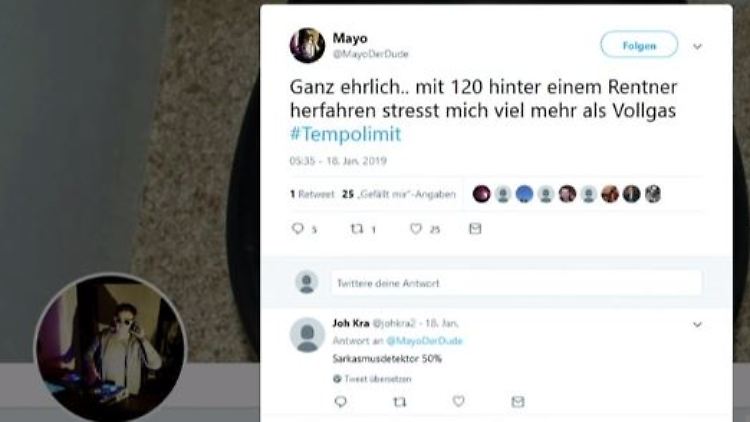Open Mayo's avatar in the tweet header

point(307,45)
